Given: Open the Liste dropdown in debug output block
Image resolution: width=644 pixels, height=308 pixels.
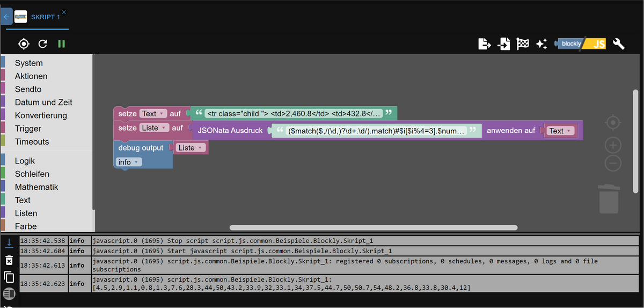Looking at the screenshot, I should [x=191, y=148].
